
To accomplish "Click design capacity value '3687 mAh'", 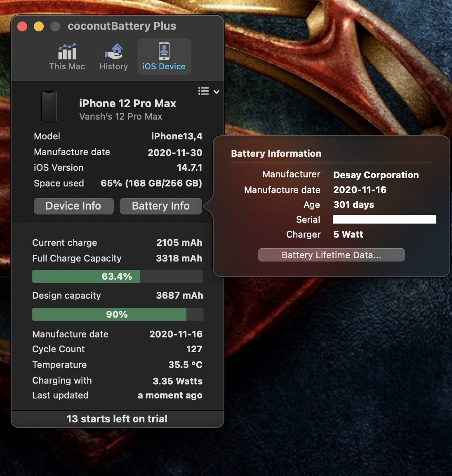I will point(179,295).
